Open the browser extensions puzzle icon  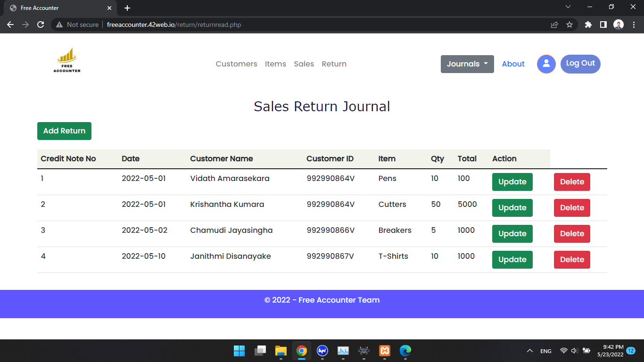(x=588, y=25)
